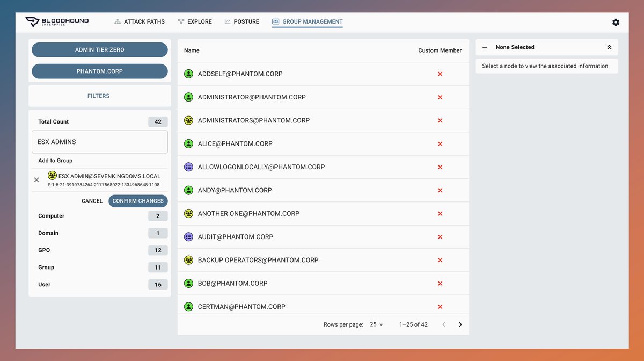644x361 pixels.
Task: Click the red X for ADMINISTRATOR@PHANTOM.CORP row
Action: (440, 97)
